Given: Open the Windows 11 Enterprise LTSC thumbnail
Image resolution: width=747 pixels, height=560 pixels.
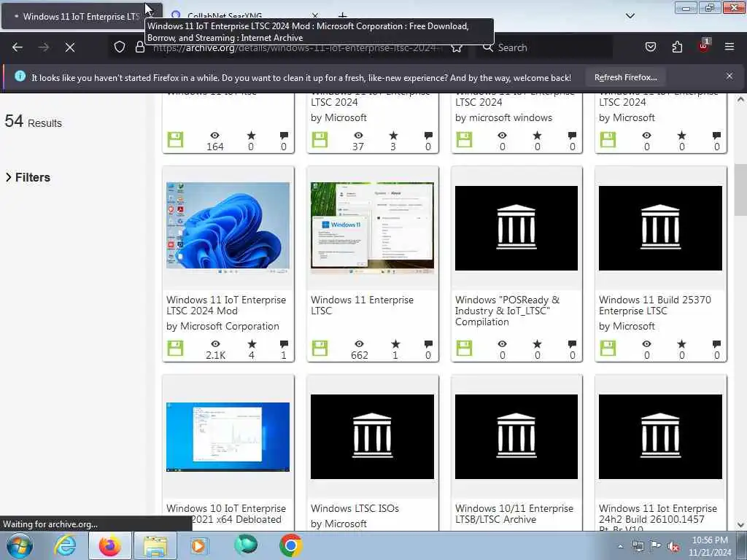Looking at the screenshot, I should (372, 227).
